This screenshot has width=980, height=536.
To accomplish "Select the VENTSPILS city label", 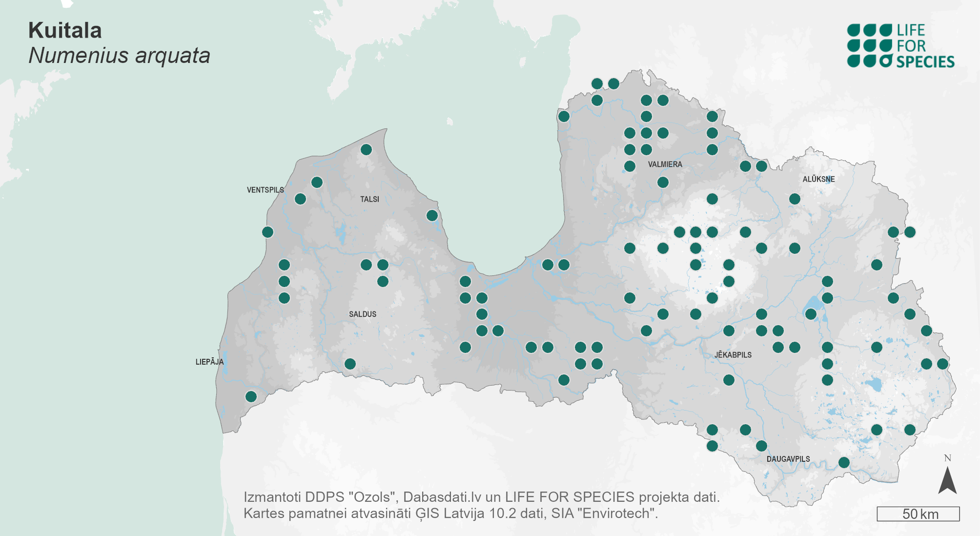I will (265, 190).
